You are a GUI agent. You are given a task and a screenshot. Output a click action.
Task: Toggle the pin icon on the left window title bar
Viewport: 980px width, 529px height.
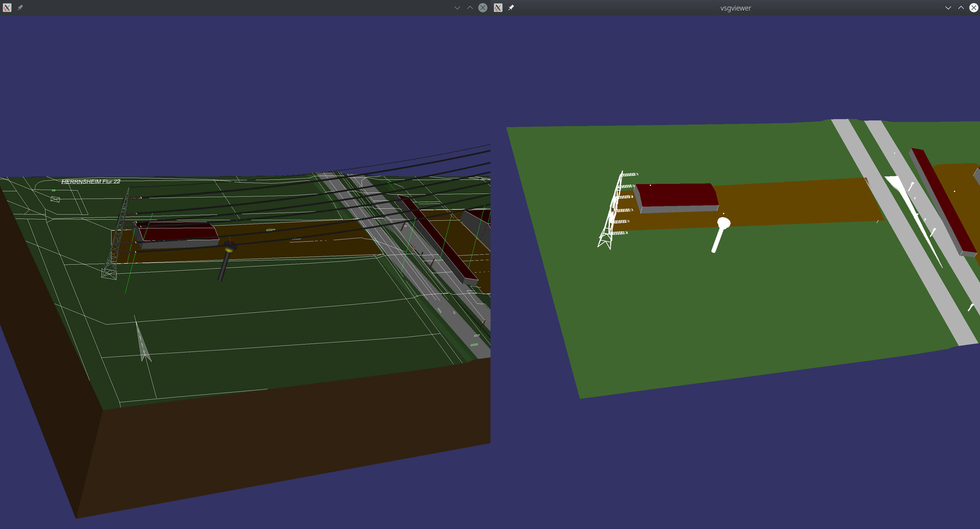pyautogui.click(x=20, y=8)
